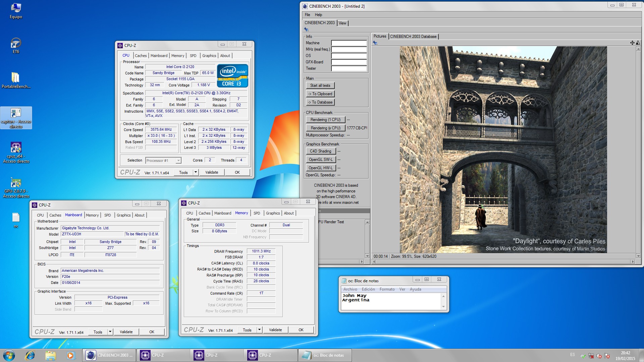Click Notepad text area with John May

point(391,301)
